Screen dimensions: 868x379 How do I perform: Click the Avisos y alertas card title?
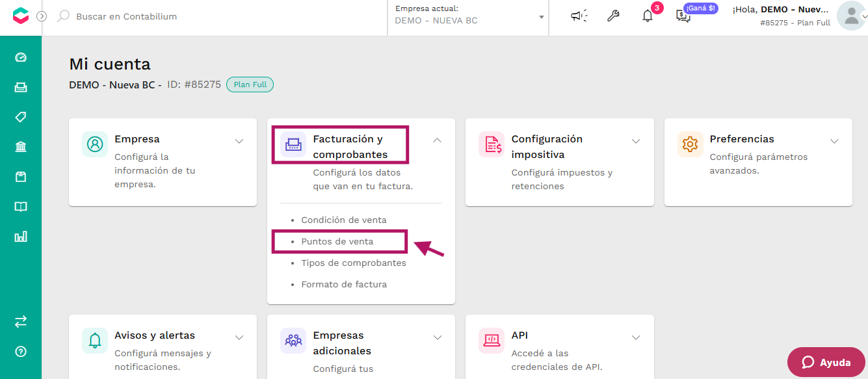[x=155, y=335]
